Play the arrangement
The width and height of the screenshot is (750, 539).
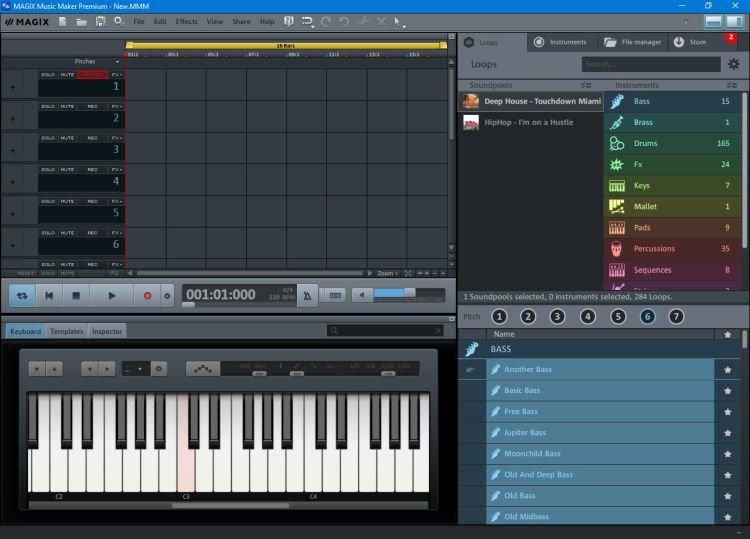click(111, 296)
